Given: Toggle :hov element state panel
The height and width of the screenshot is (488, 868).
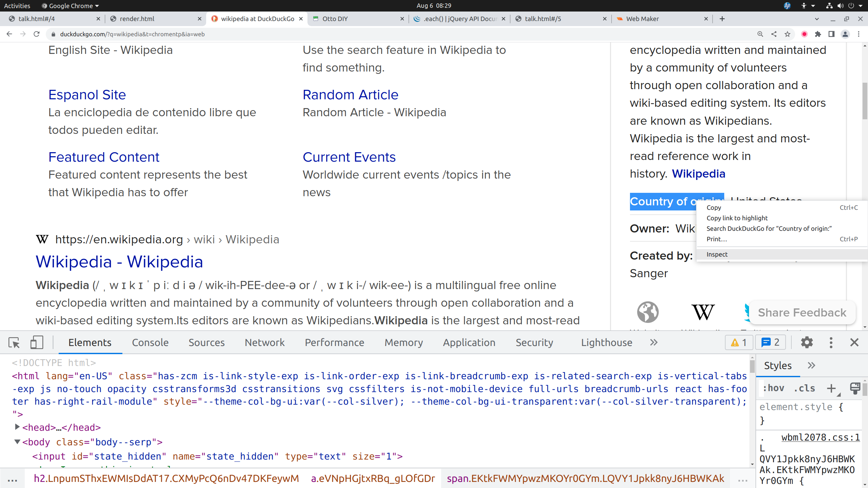Looking at the screenshot, I should [773, 388].
